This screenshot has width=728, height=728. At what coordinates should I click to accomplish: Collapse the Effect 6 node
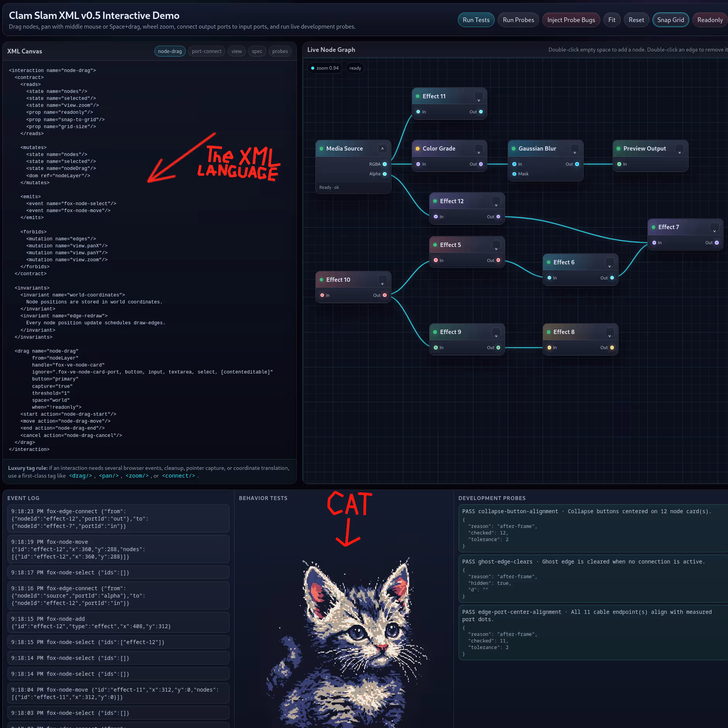click(610, 262)
